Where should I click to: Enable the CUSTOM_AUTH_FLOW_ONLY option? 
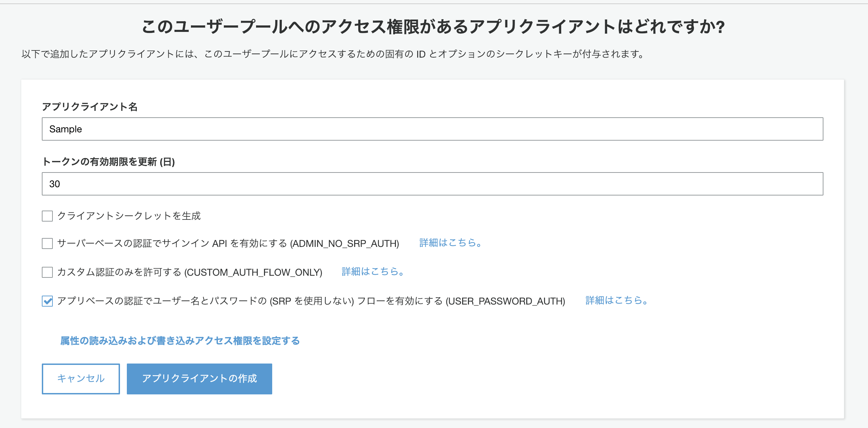[x=47, y=272]
